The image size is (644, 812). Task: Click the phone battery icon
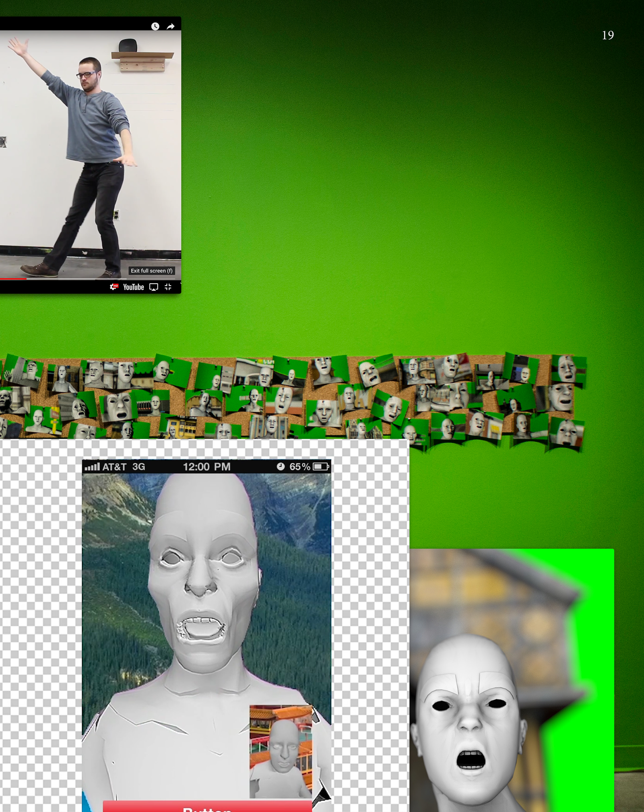[321, 467]
